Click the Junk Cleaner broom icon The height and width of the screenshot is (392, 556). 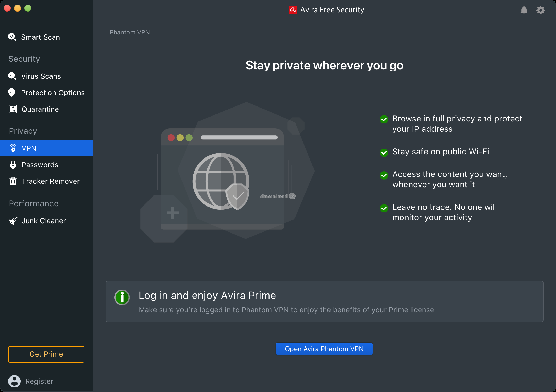(13, 221)
